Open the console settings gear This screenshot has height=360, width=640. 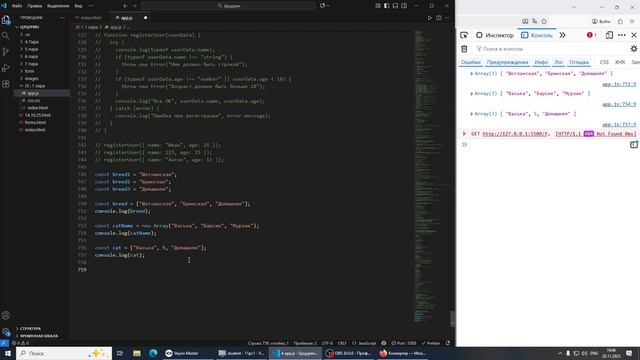pyautogui.click(x=633, y=49)
